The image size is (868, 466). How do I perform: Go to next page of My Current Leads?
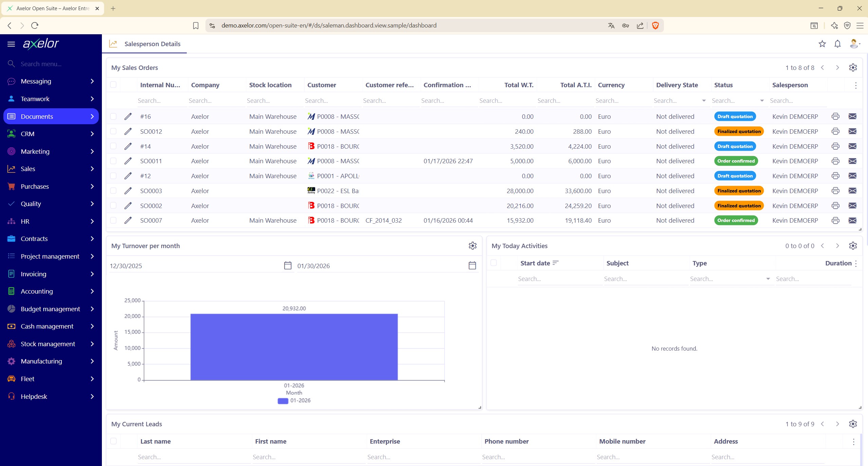tap(837, 424)
